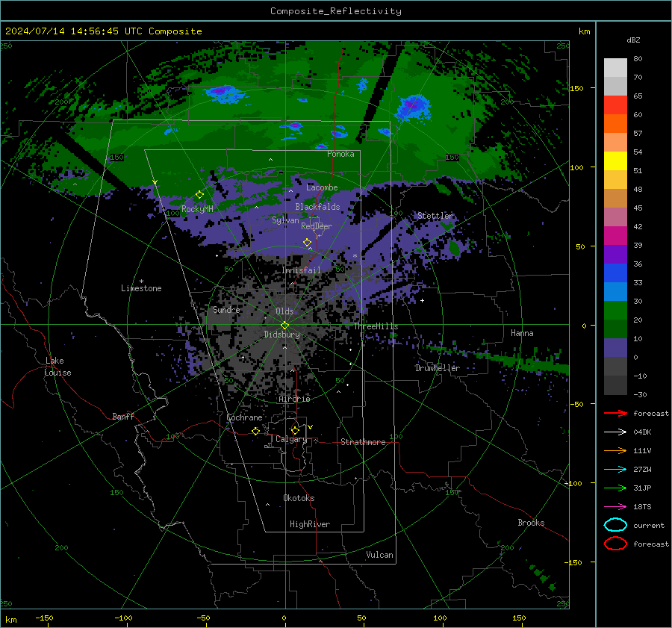Image resolution: width=672 pixels, height=628 pixels.
Task: Click the 0 dBZ purple color swatch
Action: pos(615,348)
